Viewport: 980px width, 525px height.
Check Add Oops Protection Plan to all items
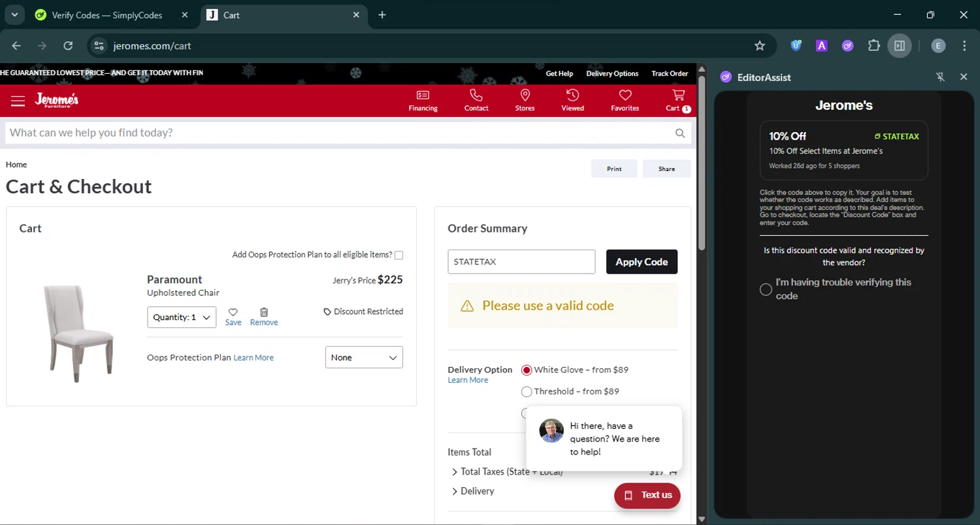point(399,255)
